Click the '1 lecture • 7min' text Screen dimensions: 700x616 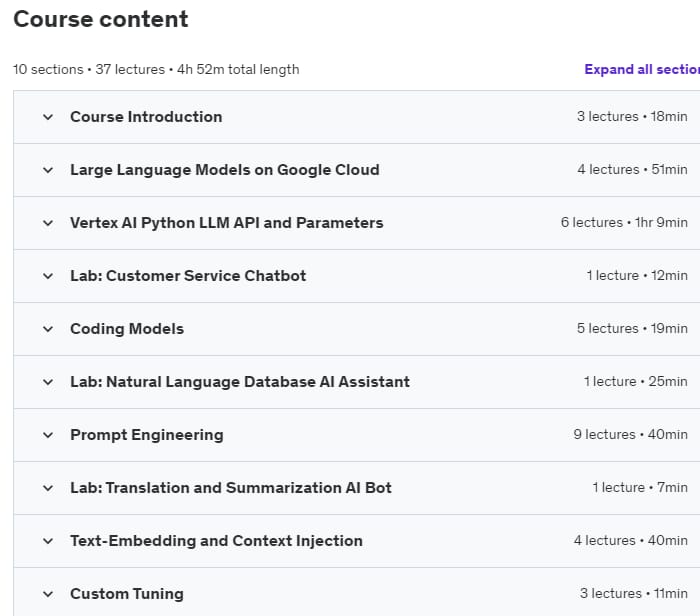click(640, 487)
